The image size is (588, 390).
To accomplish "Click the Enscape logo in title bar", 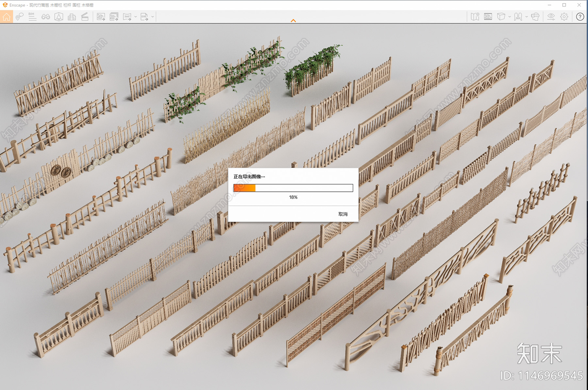I will click(x=5, y=5).
